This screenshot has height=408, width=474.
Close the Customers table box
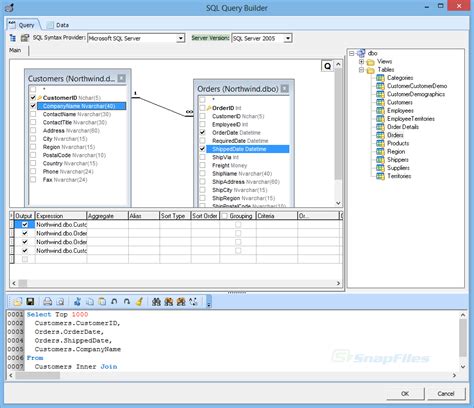pyautogui.click(x=122, y=78)
